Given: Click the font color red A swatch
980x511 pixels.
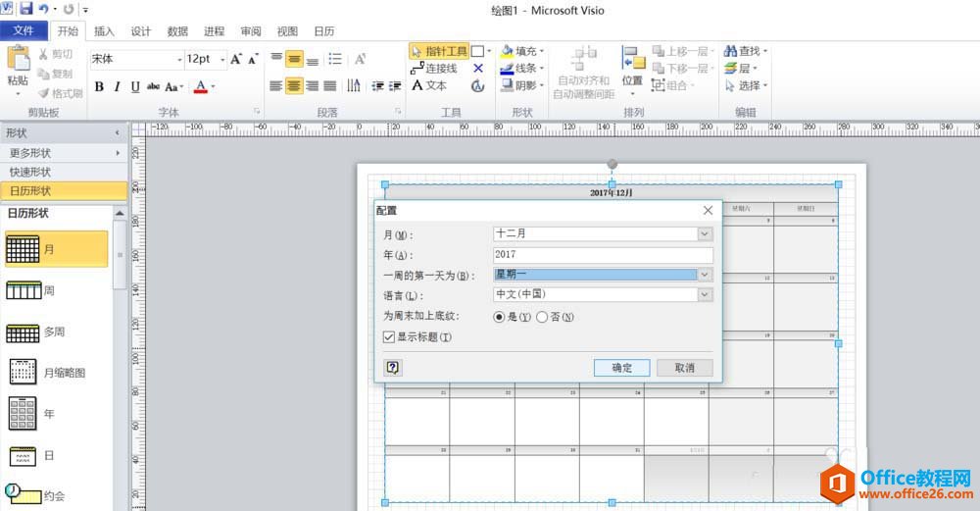Looking at the screenshot, I should tap(200, 86).
